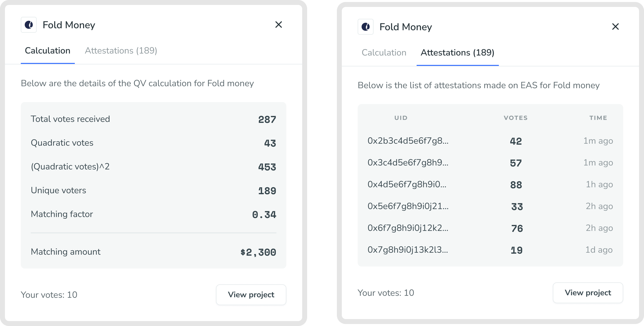The width and height of the screenshot is (644, 326).
Task: Click the TIME column header
Action: 598,118
